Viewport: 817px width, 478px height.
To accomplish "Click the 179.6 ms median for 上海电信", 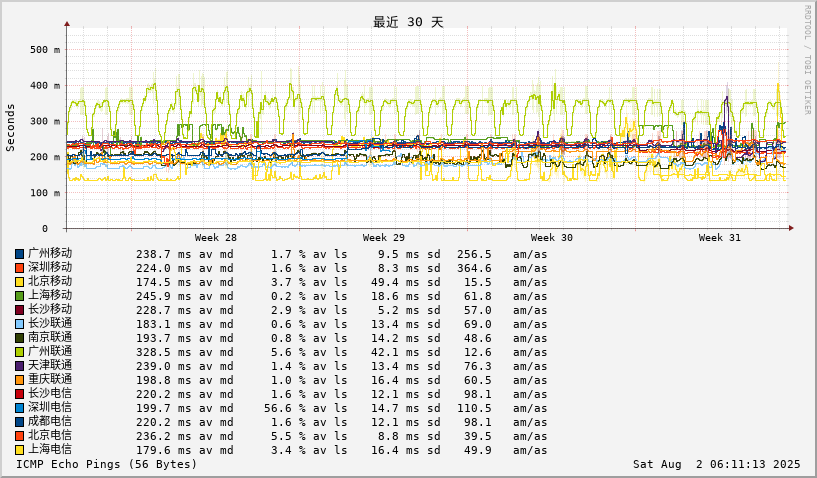I will (164, 451).
